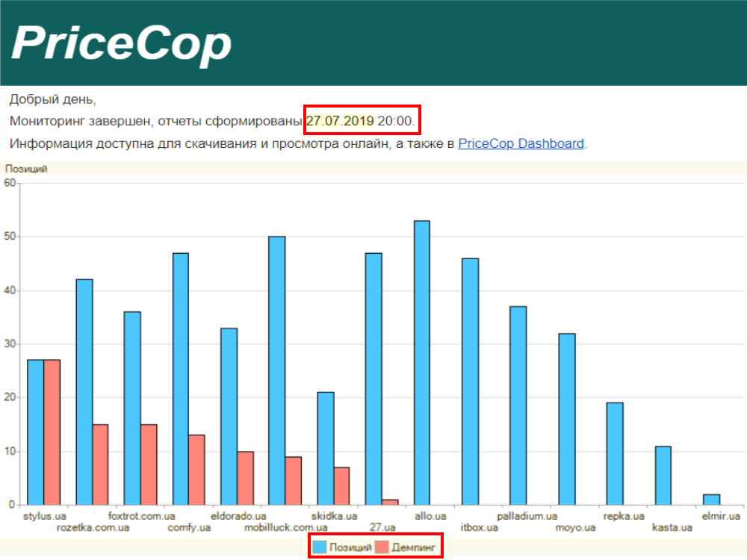Click the small blue bar for elmir.ua

coord(711,500)
